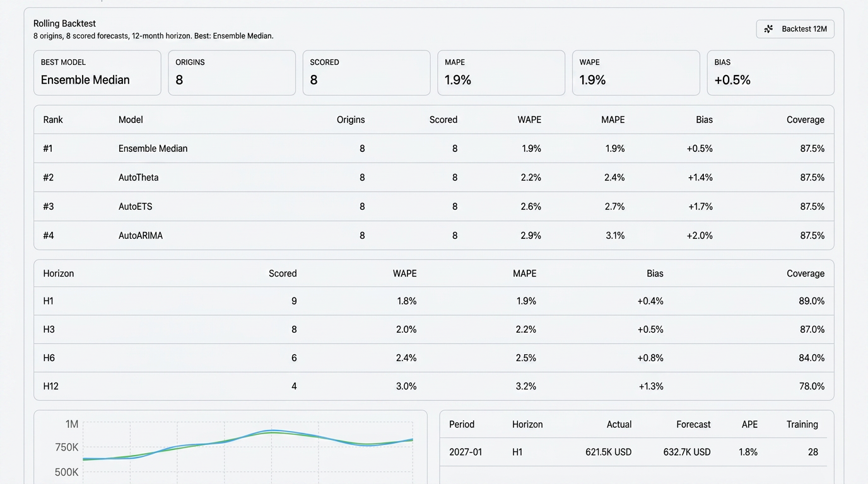Image resolution: width=868 pixels, height=484 pixels.
Task: Click the H12 WAPE value "3.0%"
Action: 406,386
